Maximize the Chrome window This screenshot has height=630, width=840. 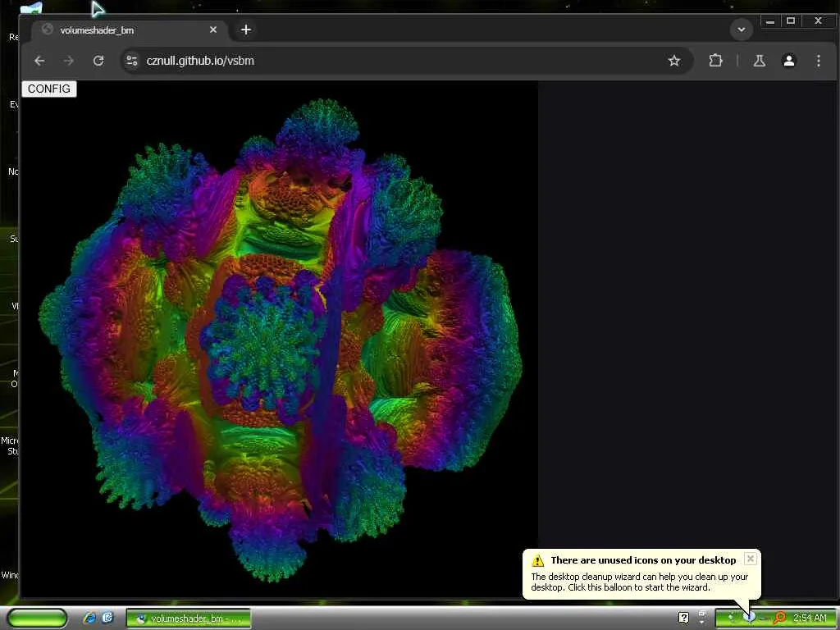pos(791,21)
